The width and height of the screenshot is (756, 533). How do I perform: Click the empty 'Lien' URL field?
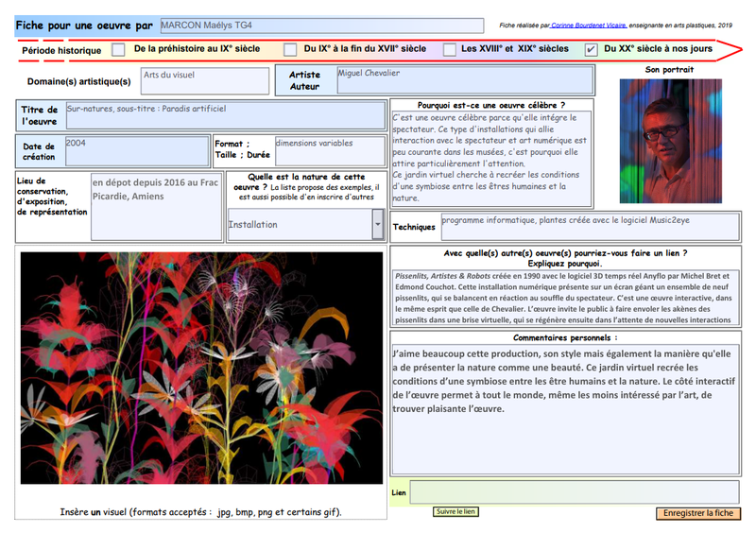(x=575, y=492)
